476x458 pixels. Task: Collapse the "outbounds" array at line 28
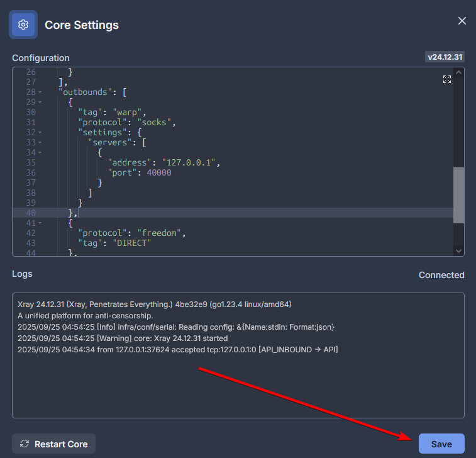pyautogui.click(x=40, y=92)
